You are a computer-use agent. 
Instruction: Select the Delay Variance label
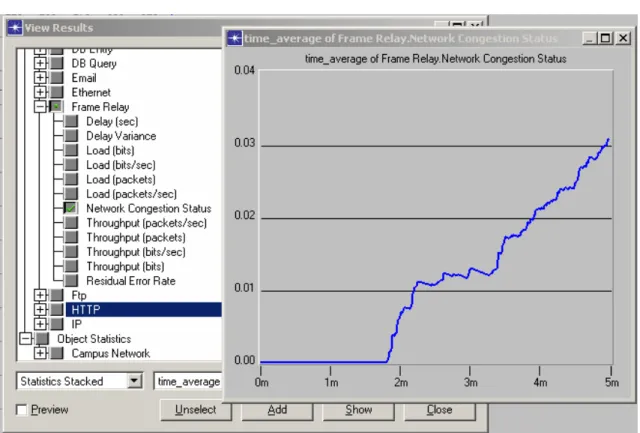click(121, 136)
